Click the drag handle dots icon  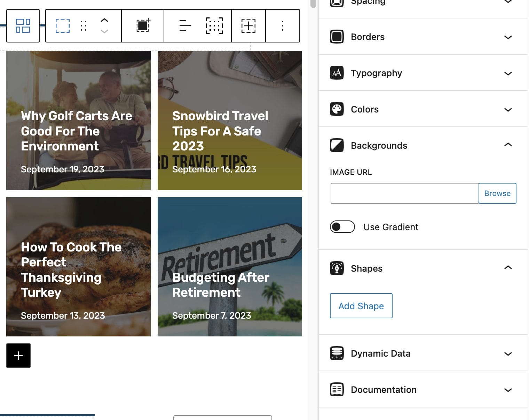84,26
